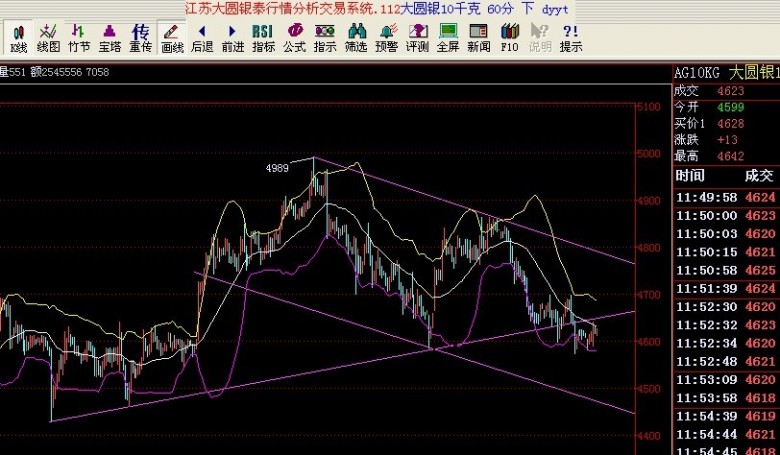Open the 筛选 screening tool

coord(355,38)
